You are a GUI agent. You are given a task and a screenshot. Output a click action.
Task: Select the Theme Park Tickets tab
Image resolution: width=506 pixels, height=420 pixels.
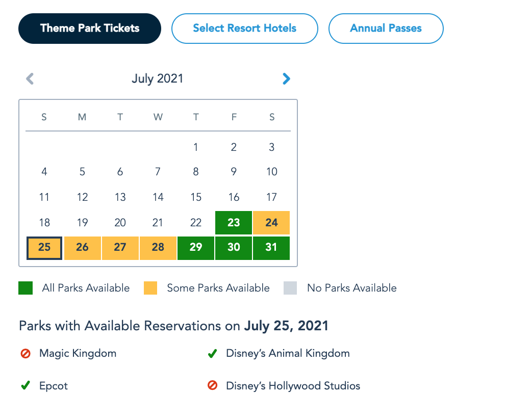90,29
